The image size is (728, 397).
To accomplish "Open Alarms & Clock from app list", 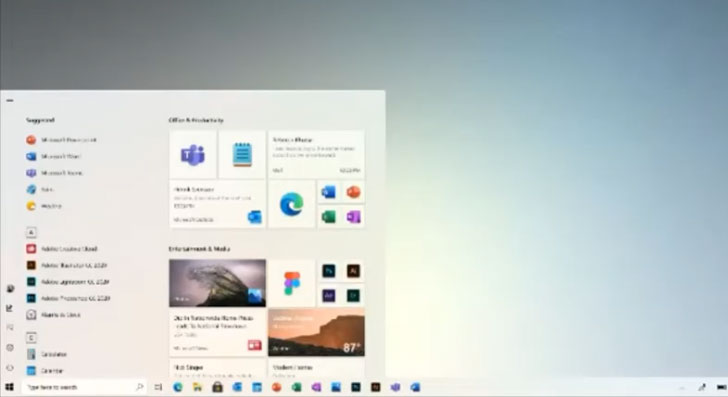I will (53, 315).
